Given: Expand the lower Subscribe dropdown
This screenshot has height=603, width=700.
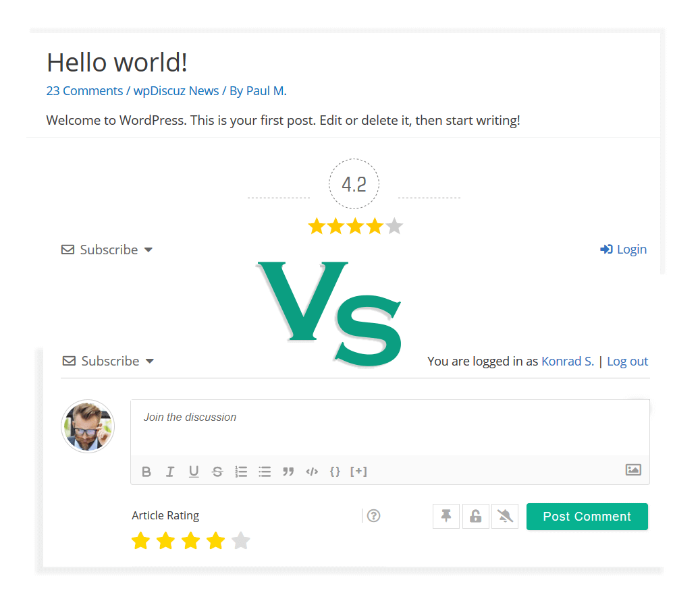Looking at the screenshot, I should 109,361.
